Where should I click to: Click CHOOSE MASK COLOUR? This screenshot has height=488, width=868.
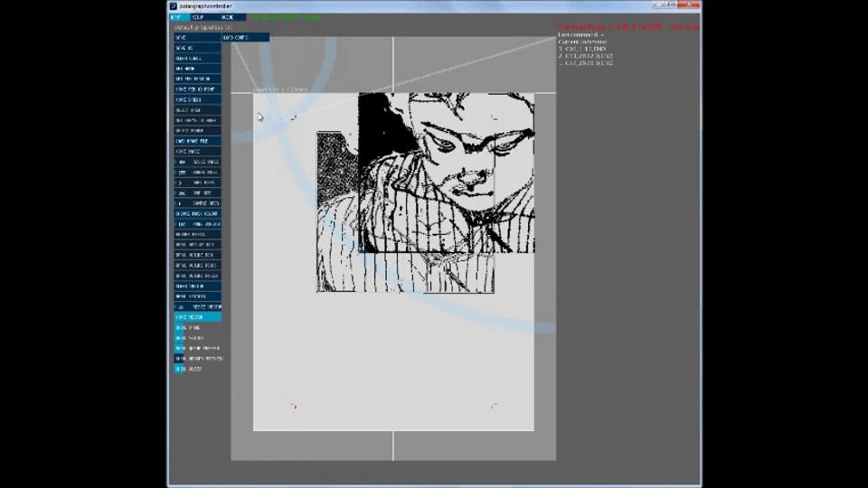[197, 214]
